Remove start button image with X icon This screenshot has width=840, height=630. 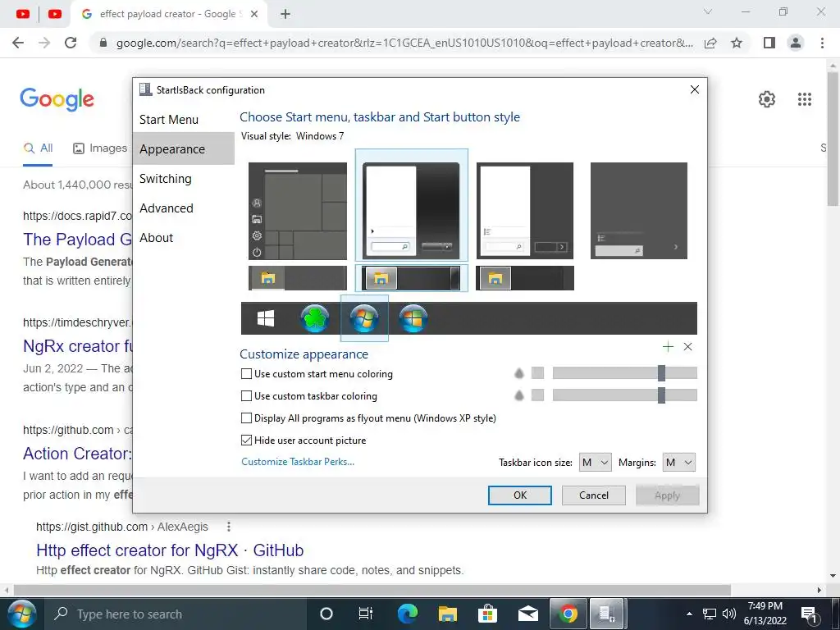click(x=688, y=347)
